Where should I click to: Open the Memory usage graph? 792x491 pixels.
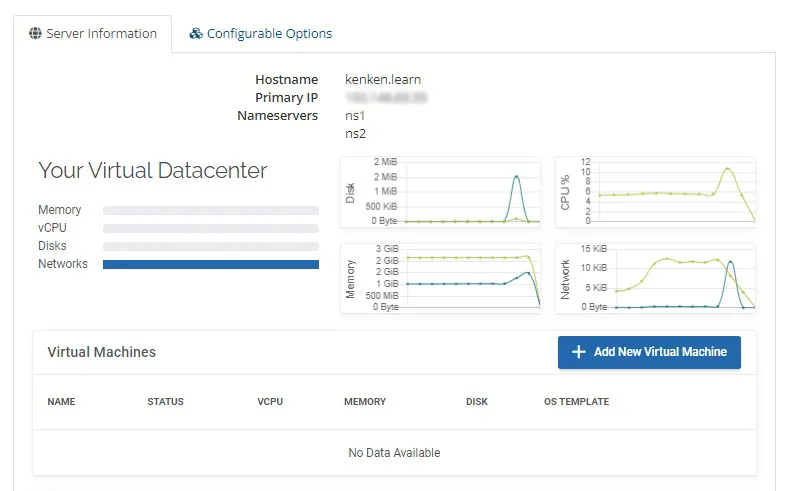(x=440, y=278)
